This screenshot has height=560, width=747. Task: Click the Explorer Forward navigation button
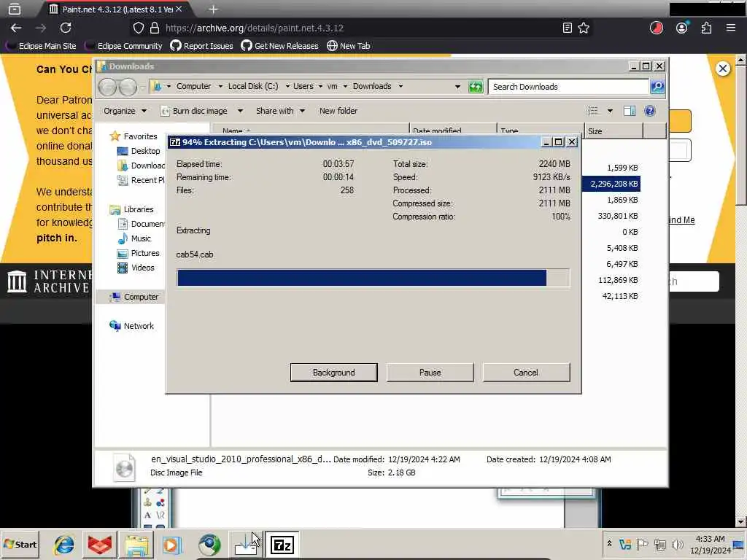128,87
